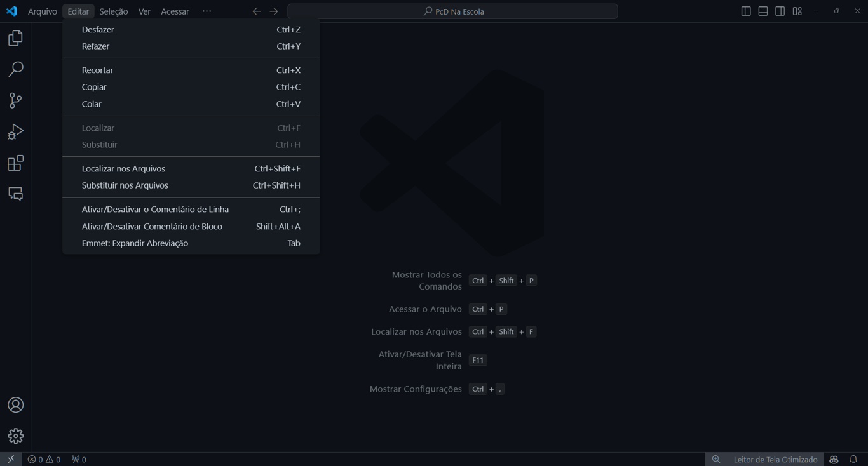Open the Seleção menu

[x=114, y=11]
